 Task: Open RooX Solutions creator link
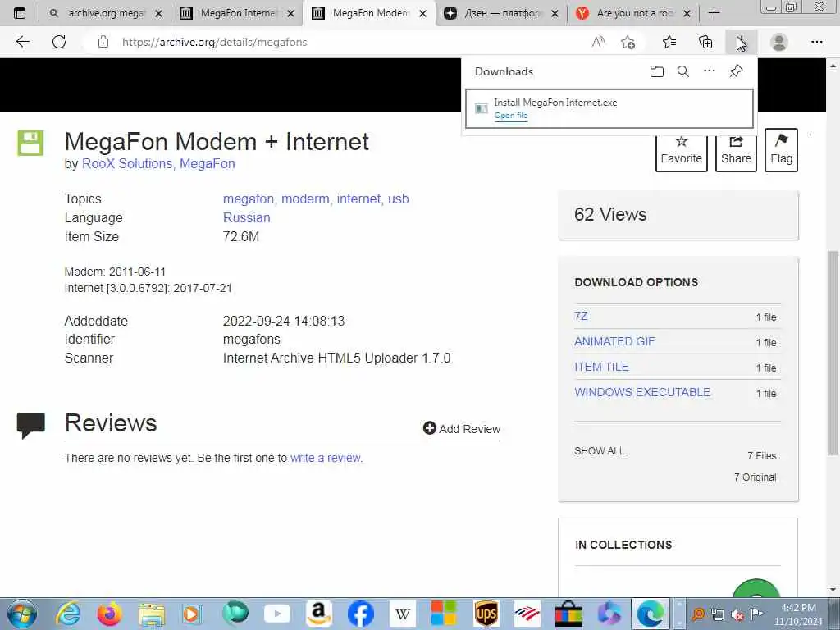(127, 163)
